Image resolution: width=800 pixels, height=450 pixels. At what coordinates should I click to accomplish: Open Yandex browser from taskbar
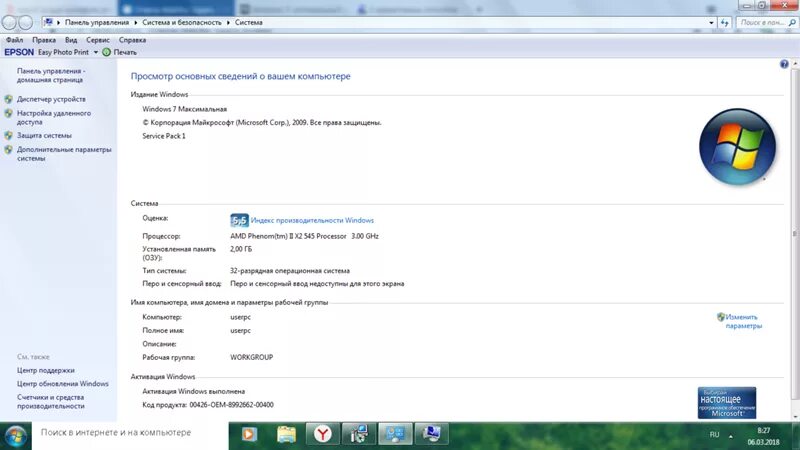point(322,434)
